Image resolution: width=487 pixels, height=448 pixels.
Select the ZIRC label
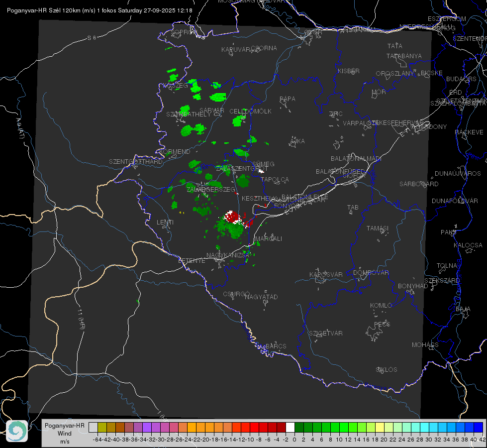[336, 114]
